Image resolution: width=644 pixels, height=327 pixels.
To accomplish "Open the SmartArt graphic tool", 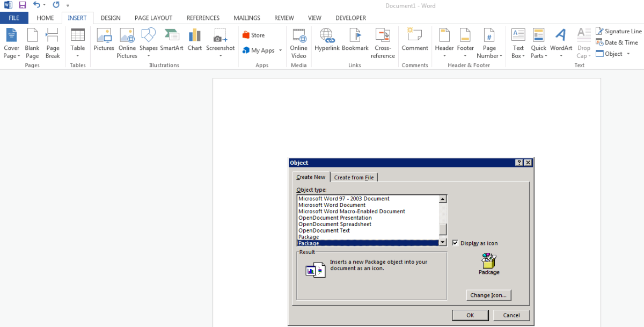I will (172, 40).
